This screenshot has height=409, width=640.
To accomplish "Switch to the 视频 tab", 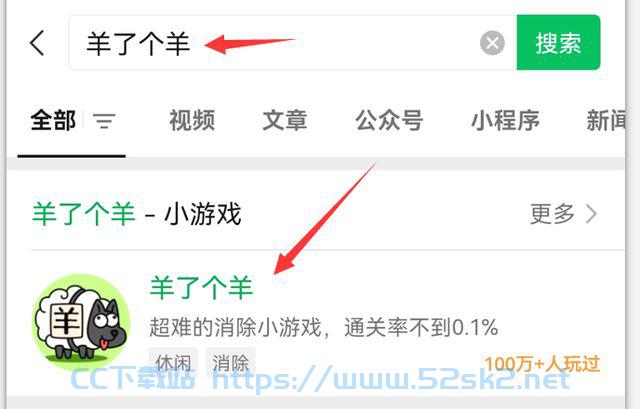I will [192, 120].
